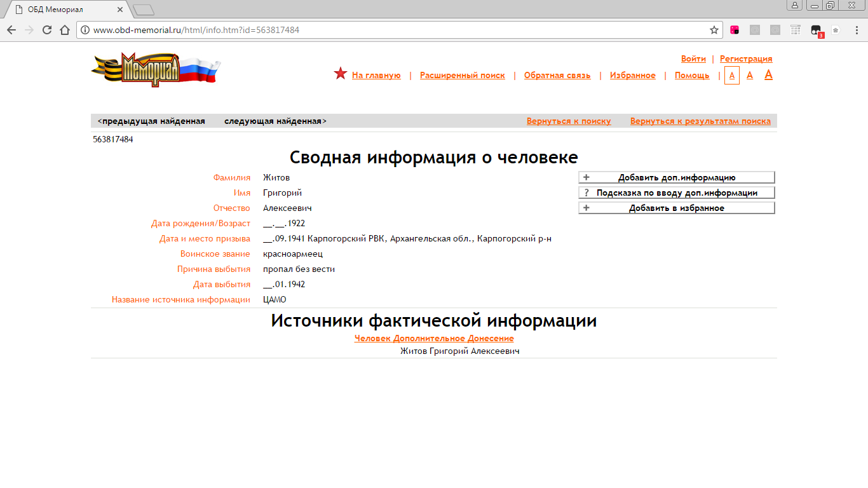The height and width of the screenshot is (488, 868).
Task: Click the house-tag extension icon
Action: coord(836,30)
